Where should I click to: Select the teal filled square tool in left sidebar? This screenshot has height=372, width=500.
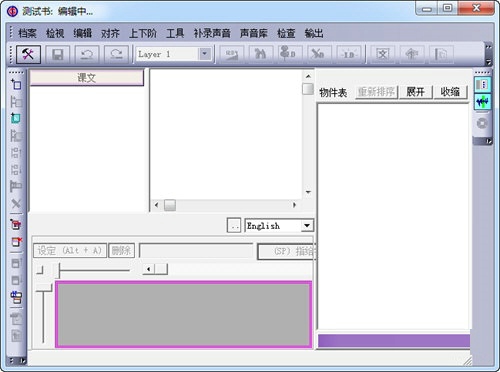point(16,118)
